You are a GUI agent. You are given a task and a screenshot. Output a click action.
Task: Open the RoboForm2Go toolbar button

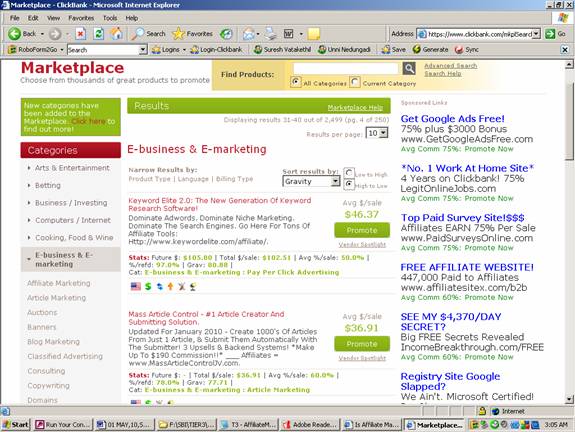click(33, 50)
